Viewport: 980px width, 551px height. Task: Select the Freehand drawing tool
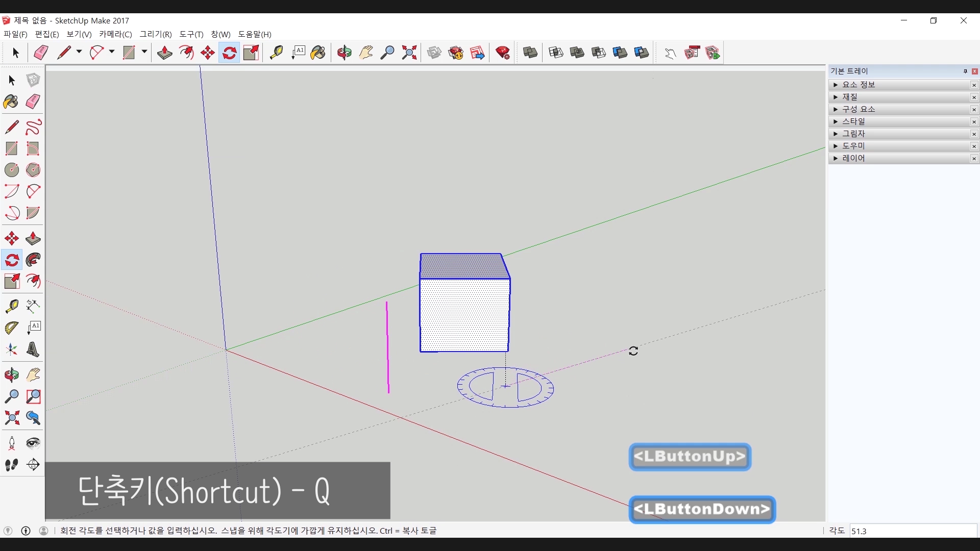[x=33, y=127]
